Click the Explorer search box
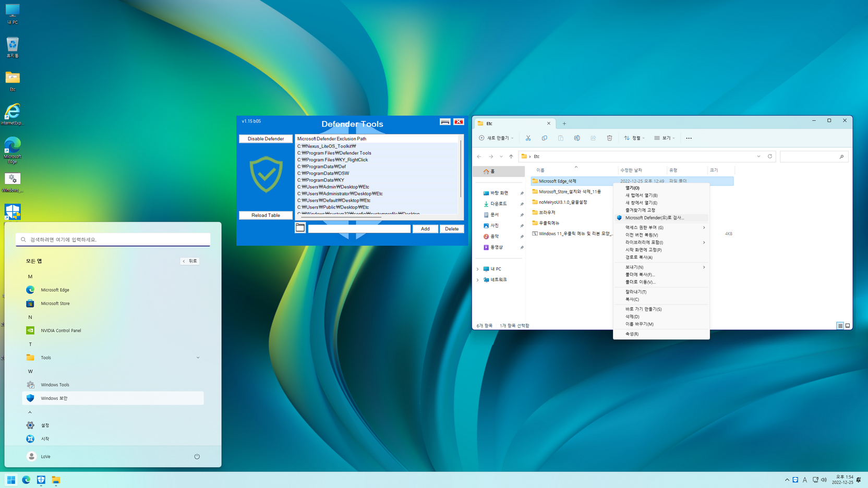 (x=814, y=156)
